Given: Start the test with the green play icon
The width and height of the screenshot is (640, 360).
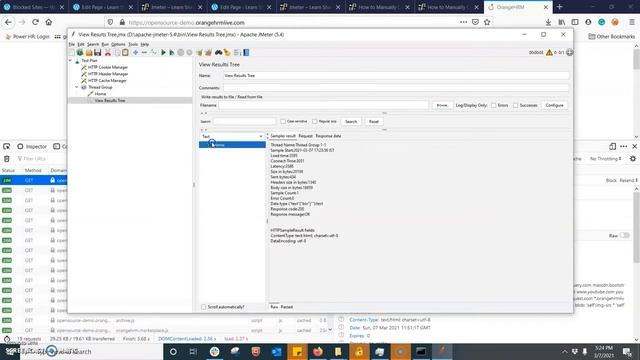Looking at the screenshot, I should coord(163,53).
